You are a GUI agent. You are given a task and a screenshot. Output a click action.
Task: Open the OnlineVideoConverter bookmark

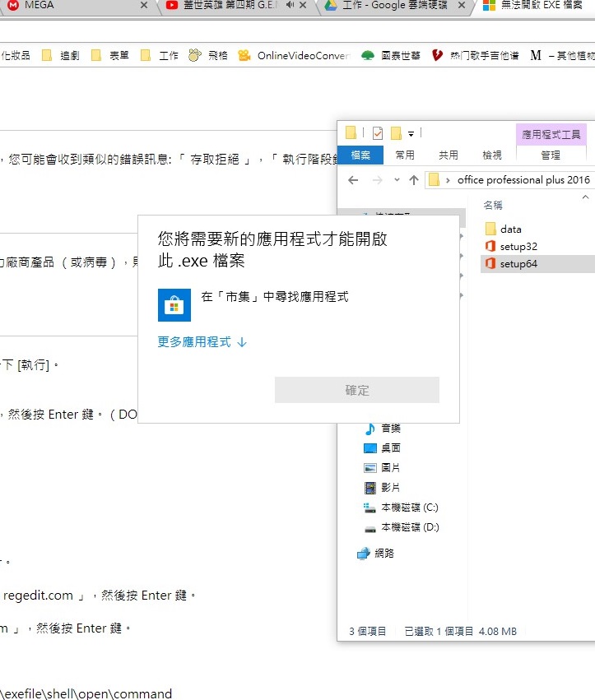(295, 55)
